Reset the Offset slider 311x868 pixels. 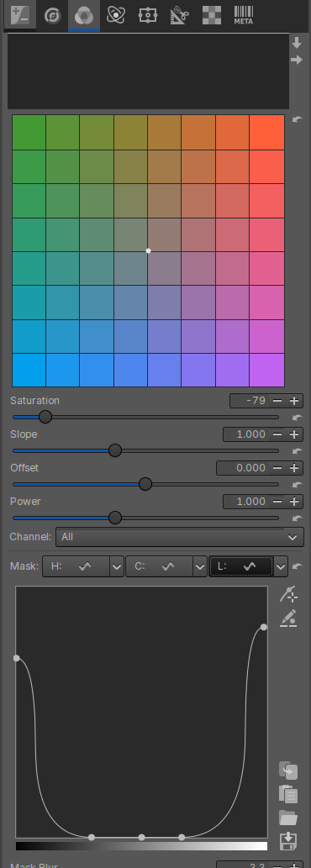(298, 485)
